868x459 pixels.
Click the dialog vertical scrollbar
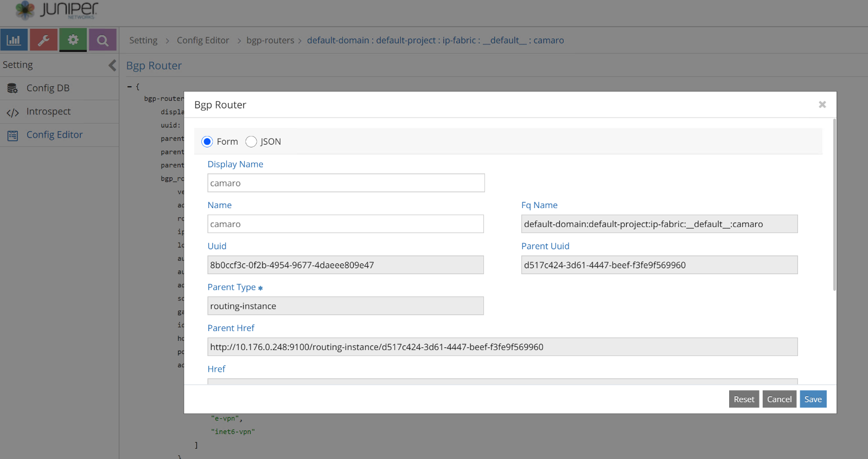click(x=834, y=205)
